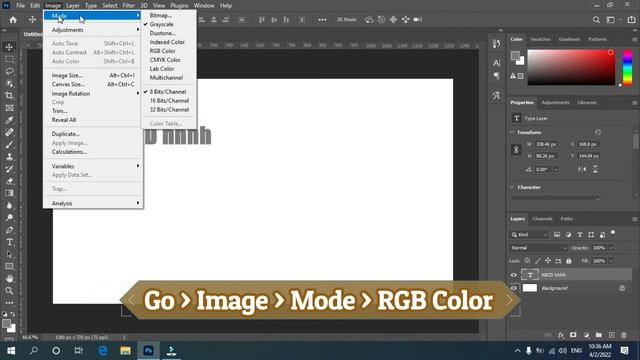Choose 16 Bits/Channel option

pos(169,101)
